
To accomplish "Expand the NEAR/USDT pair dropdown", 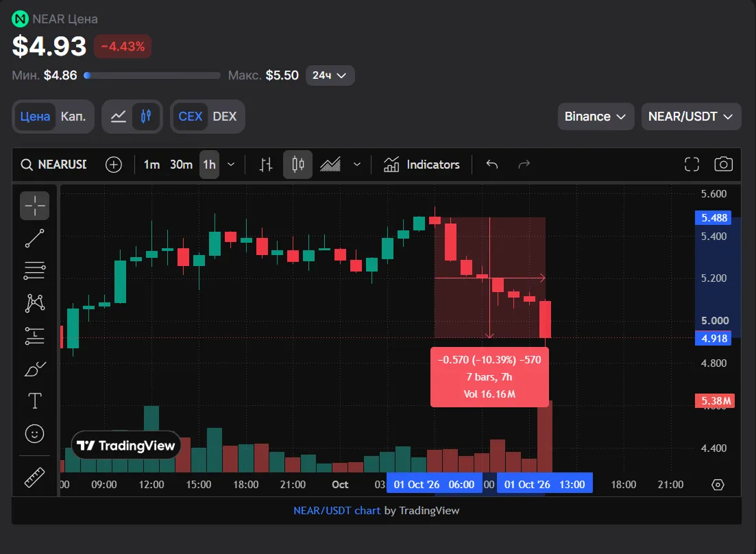I will 691,117.
